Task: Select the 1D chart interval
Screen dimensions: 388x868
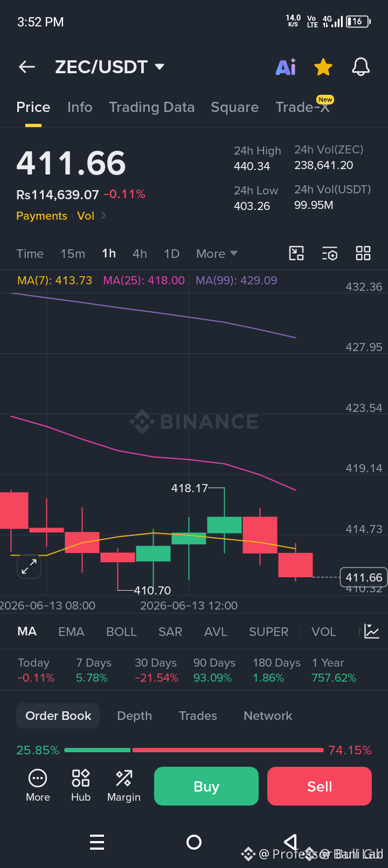Action: coord(171,254)
